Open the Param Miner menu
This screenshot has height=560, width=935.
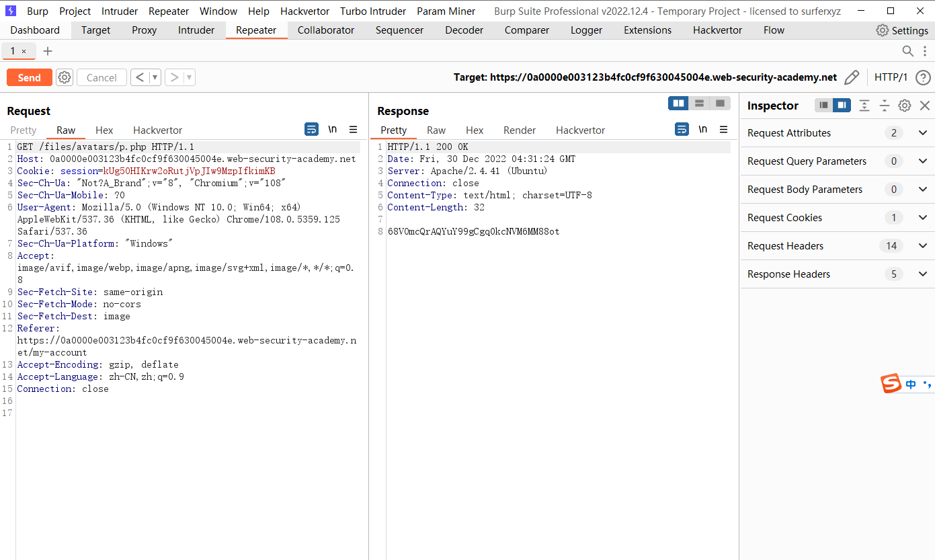click(x=446, y=11)
